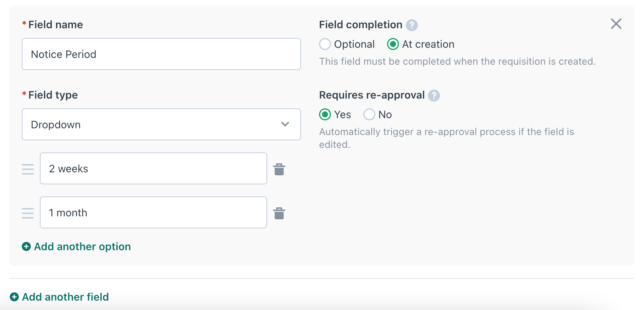Edit the '2 weeks' option text box
This screenshot has width=644, height=310.
point(153,169)
